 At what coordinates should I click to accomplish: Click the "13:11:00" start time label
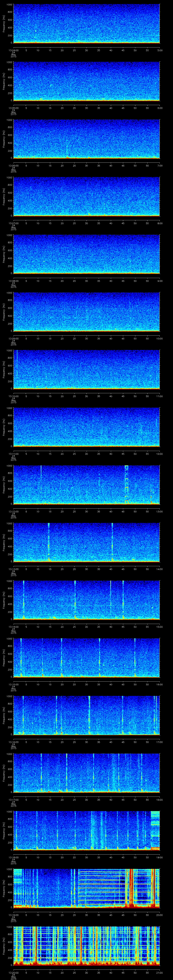pyautogui.click(x=13, y=454)
